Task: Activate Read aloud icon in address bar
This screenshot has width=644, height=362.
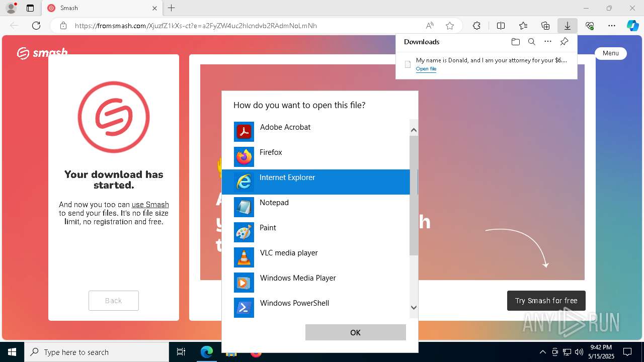Action: (430, 26)
